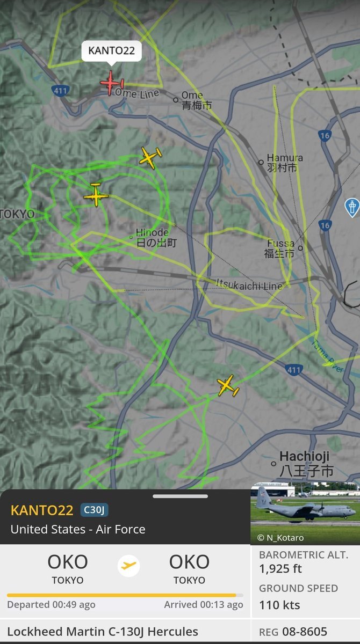Tap the Fussa city marker
This screenshot has height=644, width=360.
pos(300,248)
